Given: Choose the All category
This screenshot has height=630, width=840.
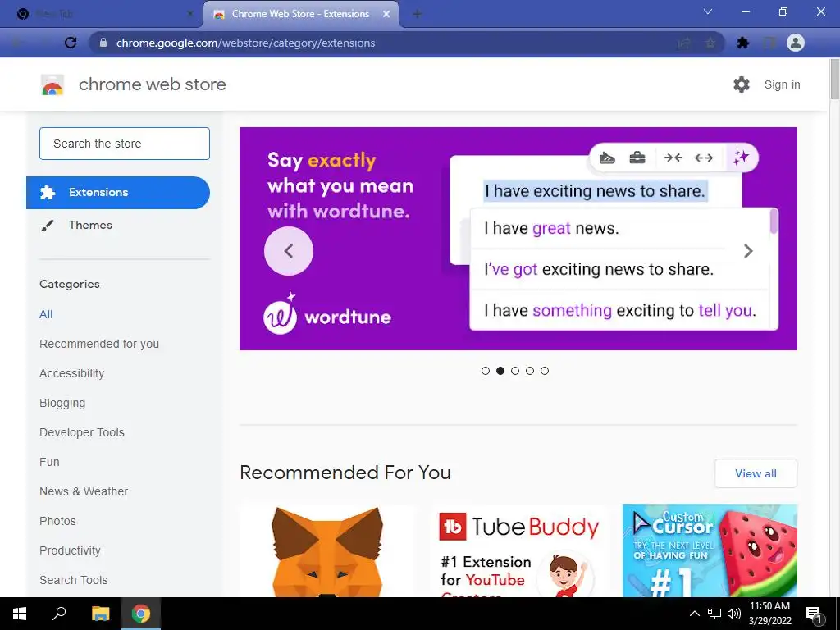Looking at the screenshot, I should point(46,314).
